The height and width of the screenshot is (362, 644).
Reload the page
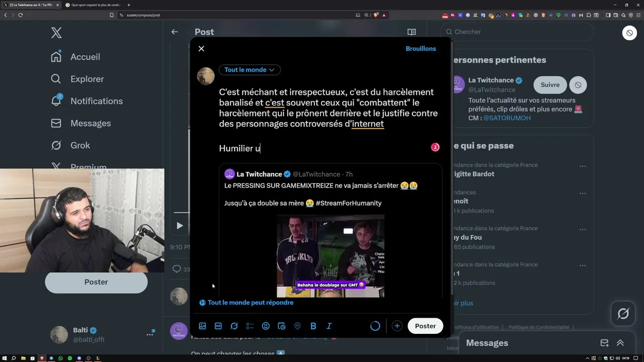pos(20,15)
